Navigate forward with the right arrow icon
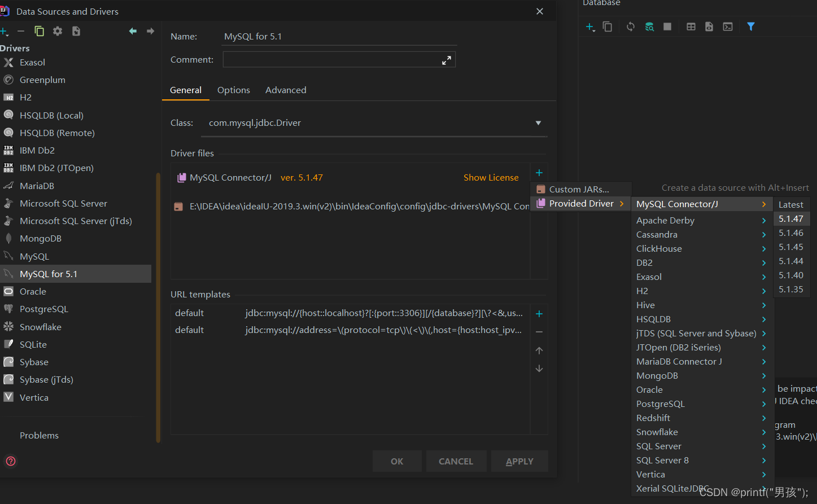817x504 pixels. pyautogui.click(x=150, y=31)
